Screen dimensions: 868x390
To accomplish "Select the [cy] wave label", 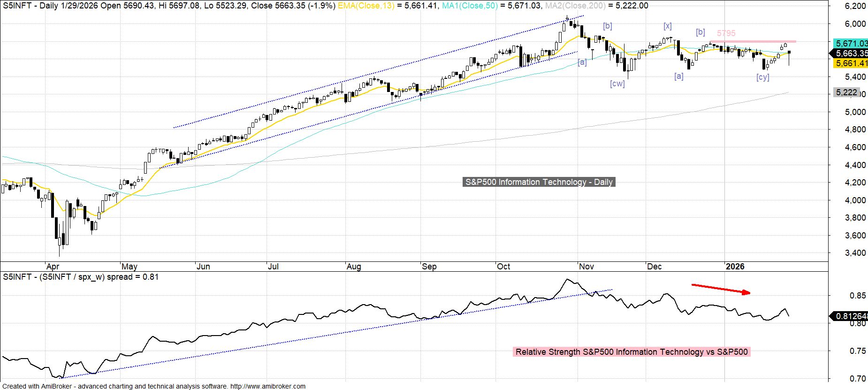I will [x=762, y=77].
